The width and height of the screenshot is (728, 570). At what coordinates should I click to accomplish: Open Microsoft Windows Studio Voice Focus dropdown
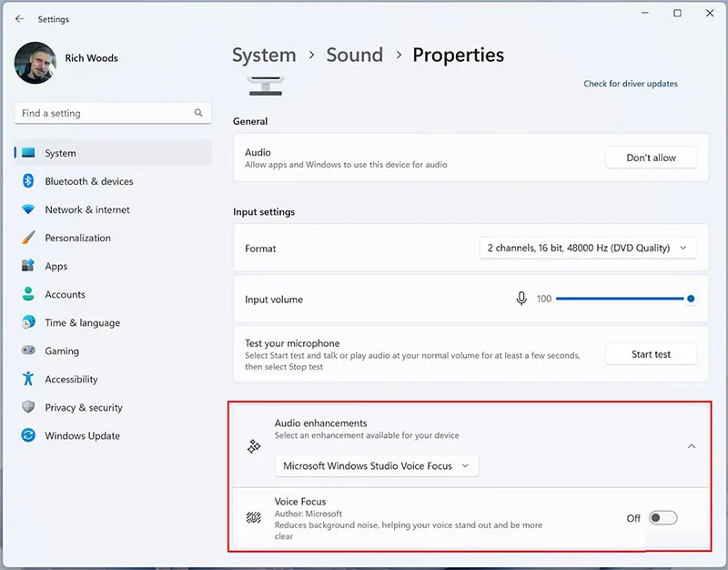tap(377, 465)
